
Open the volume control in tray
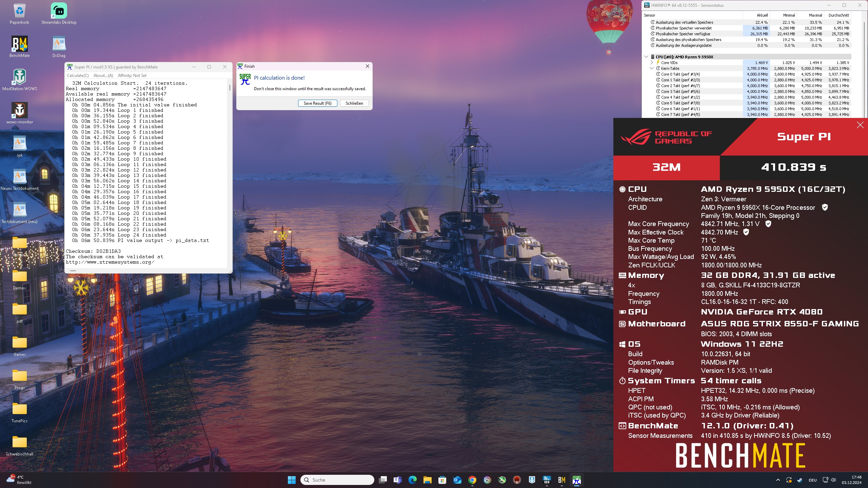[x=834, y=480]
